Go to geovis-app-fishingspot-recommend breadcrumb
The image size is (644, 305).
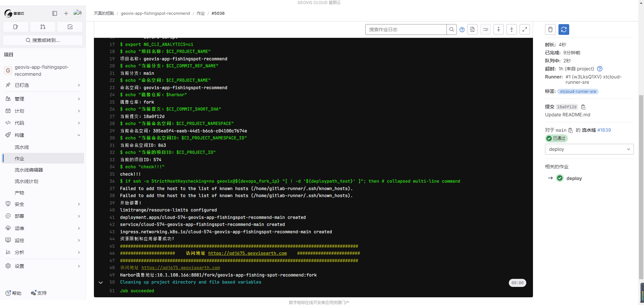coord(155,13)
